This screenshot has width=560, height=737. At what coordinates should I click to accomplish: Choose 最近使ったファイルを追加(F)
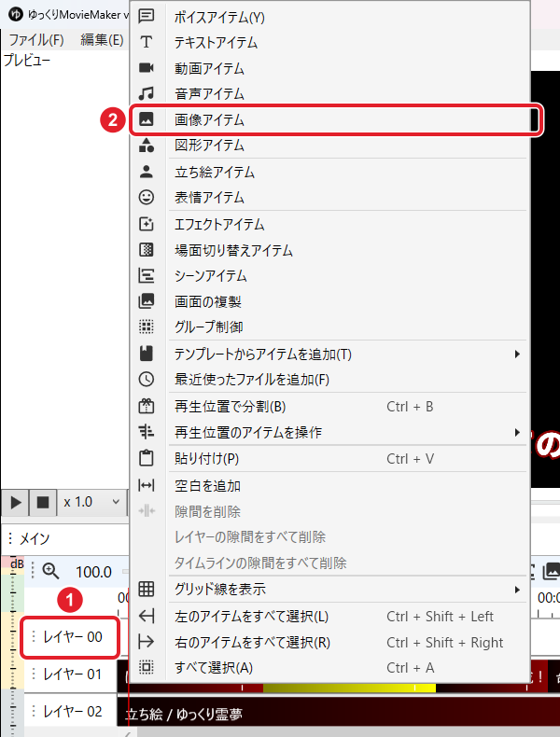(x=329, y=380)
